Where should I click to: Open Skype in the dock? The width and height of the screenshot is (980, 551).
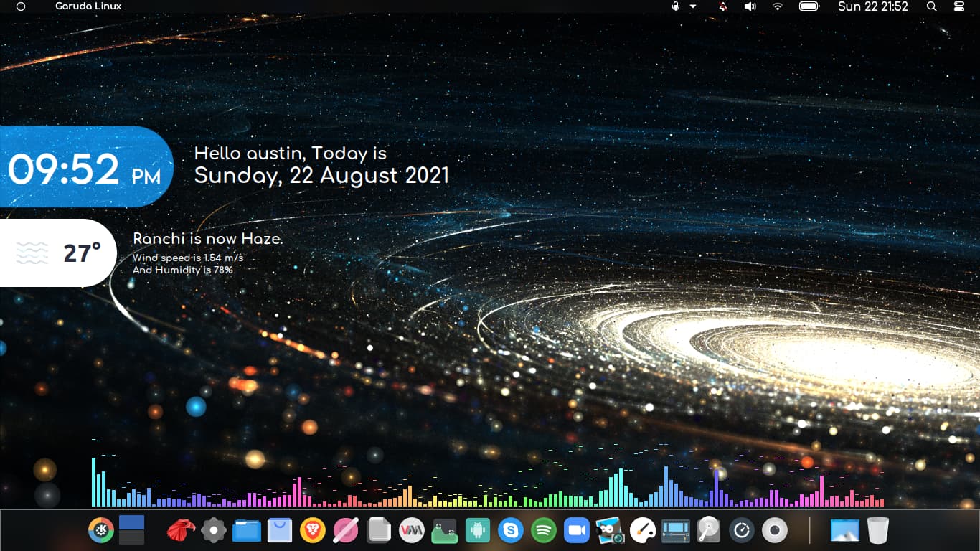[x=511, y=530]
